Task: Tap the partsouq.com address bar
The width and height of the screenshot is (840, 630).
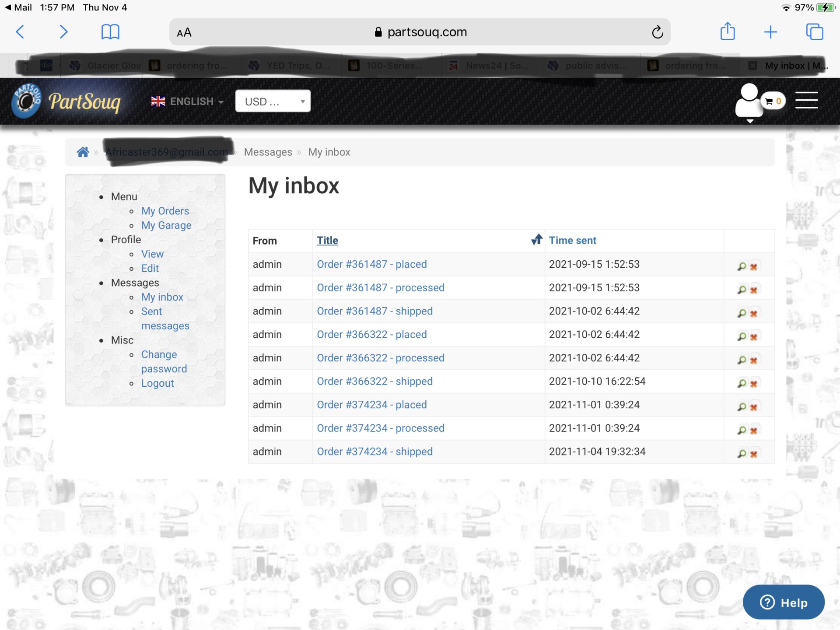Action: click(x=420, y=32)
